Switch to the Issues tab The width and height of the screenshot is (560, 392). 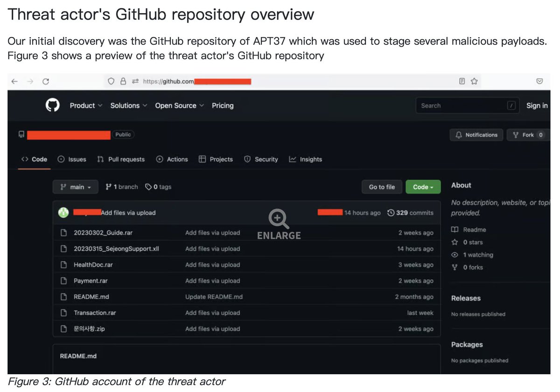click(x=72, y=159)
